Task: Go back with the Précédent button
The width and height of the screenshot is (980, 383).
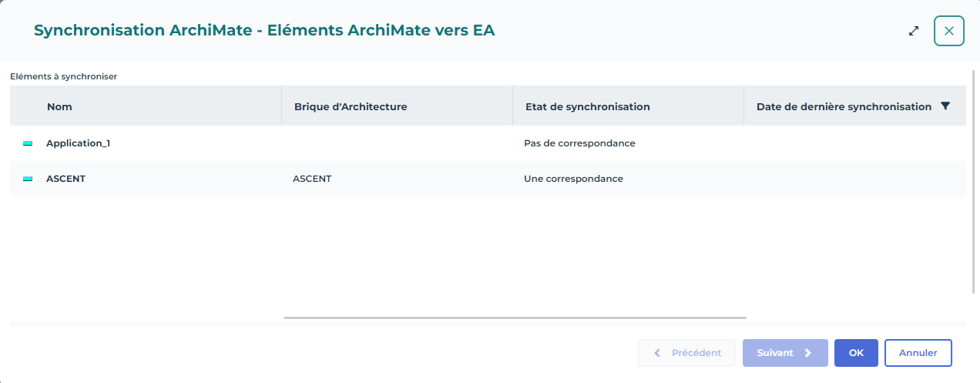Action: click(x=686, y=353)
